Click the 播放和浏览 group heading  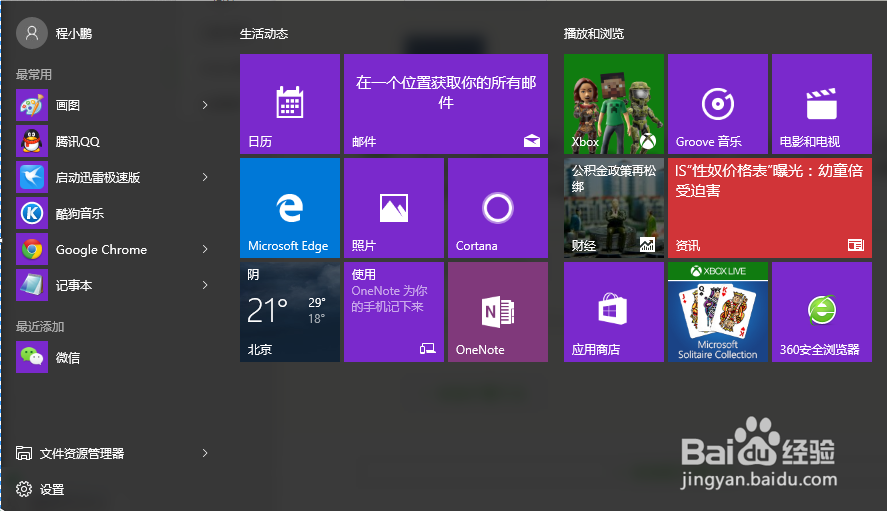tap(594, 34)
